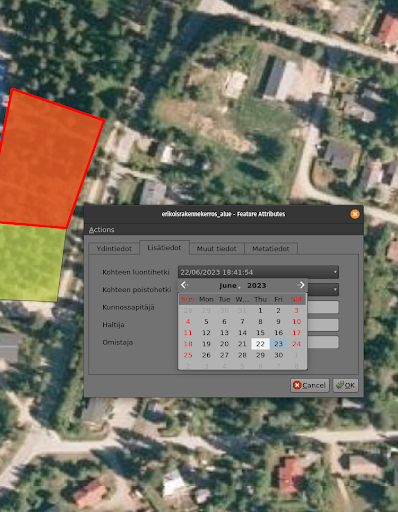This screenshot has width=398, height=512.
Task: Open the Actions menu
Action: click(101, 230)
